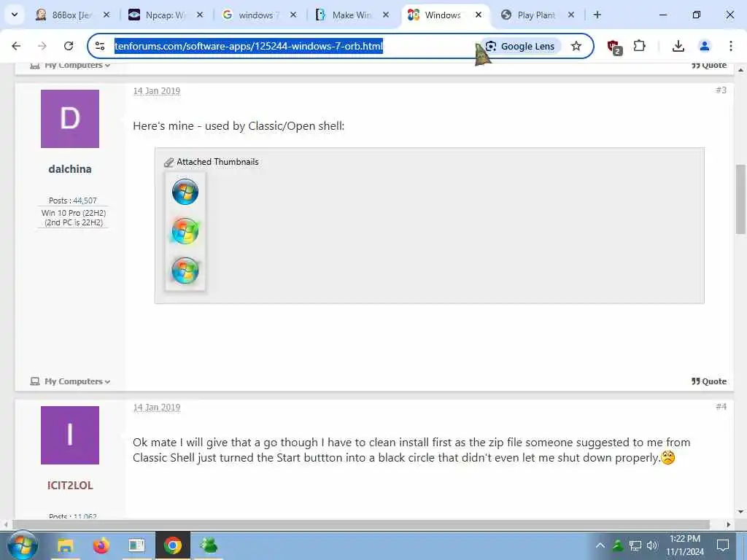Switch to the Google windows 7 tab

[258, 15]
